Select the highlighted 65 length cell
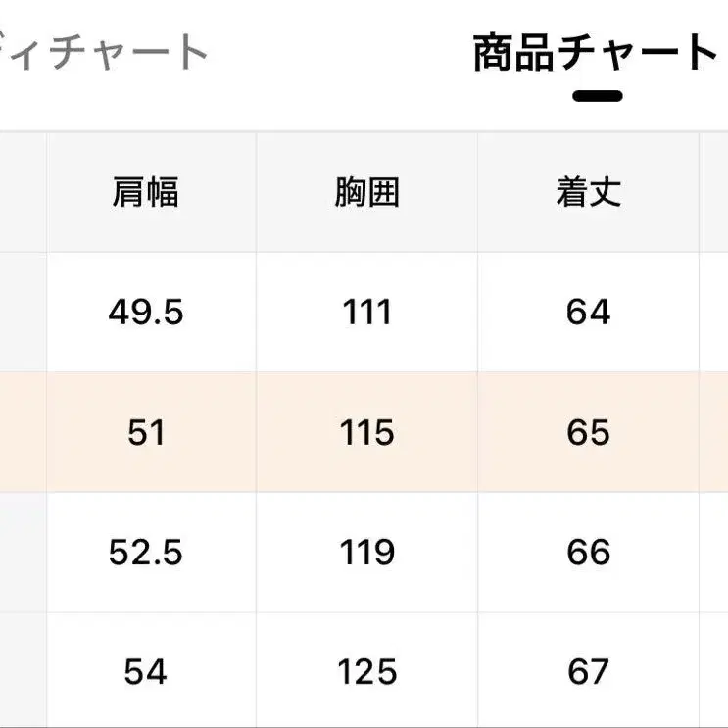Image resolution: width=728 pixels, height=728 pixels. click(588, 432)
